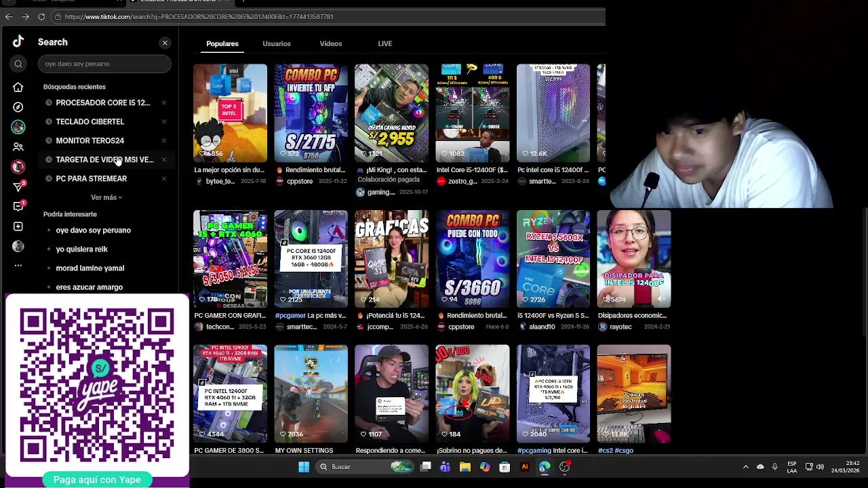Open the OBS Studio taskbar icon

point(564,467)
